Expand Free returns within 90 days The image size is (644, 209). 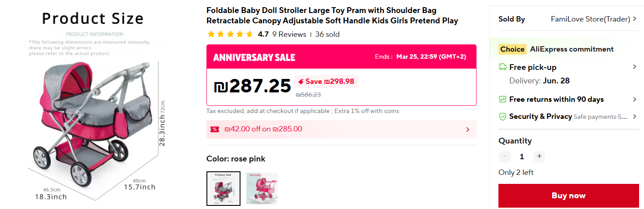pos(634,99)
